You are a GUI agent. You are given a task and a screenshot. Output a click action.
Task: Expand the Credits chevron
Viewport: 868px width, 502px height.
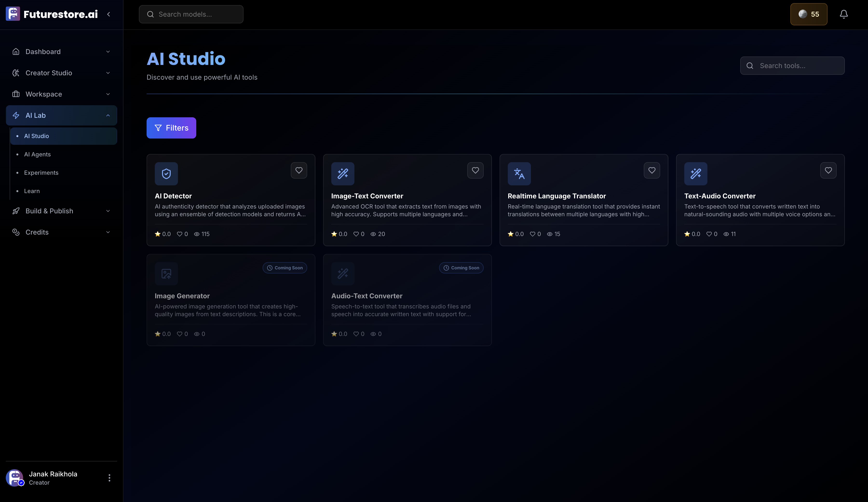tap(108, 232)
